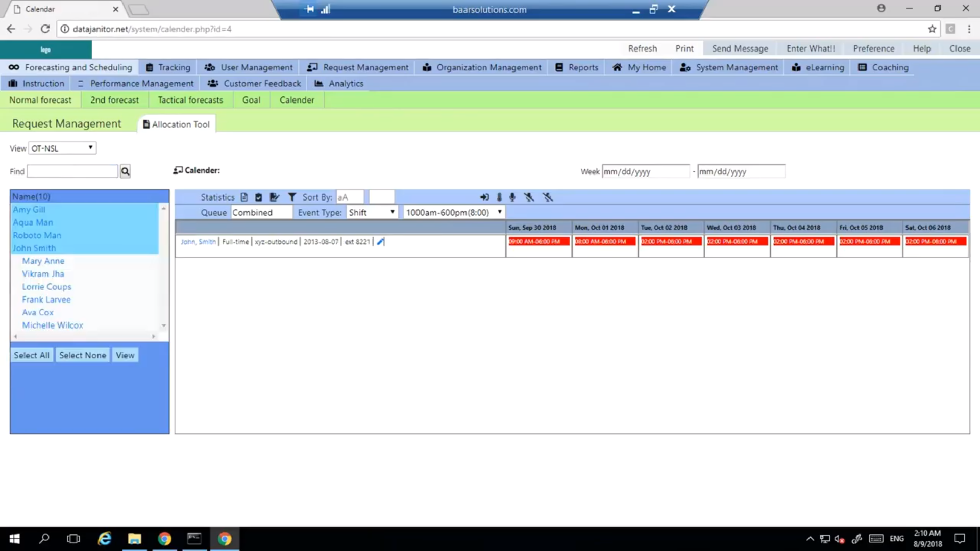Click the first muted microphone icon
Image resolution: width=980 pixels, height=551 pixels.
click(x=529, y=197)
